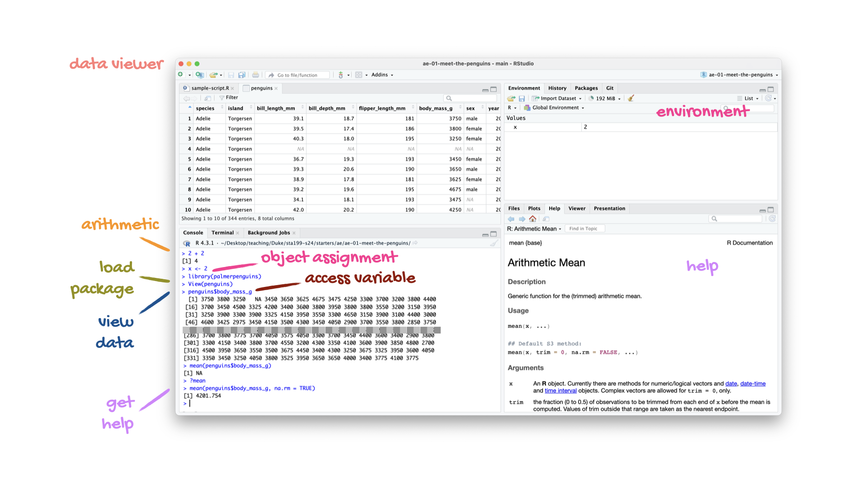Screen dimensions: 868x488
Task: Click the Find in Topic input field
Action: [x=585, y=229]
